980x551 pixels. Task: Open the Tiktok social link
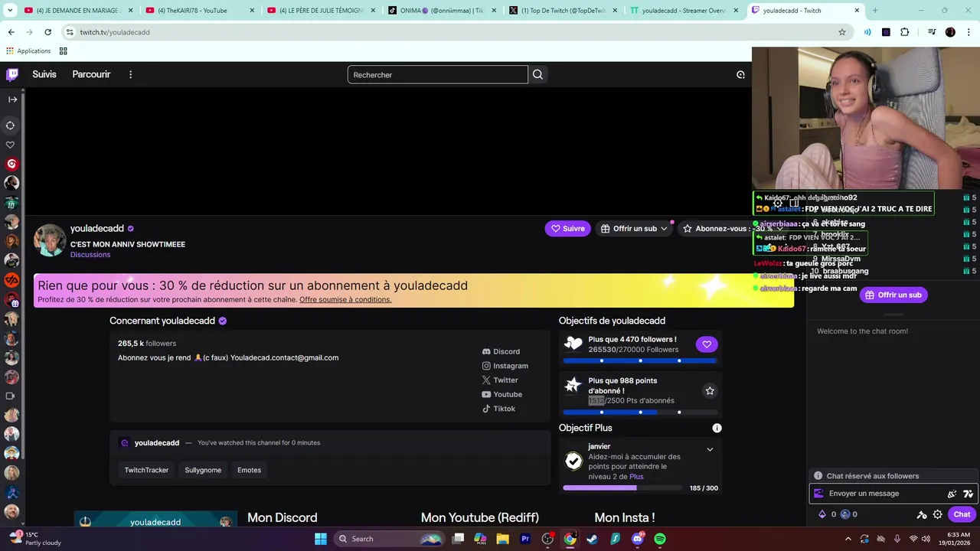click(498, 409)
